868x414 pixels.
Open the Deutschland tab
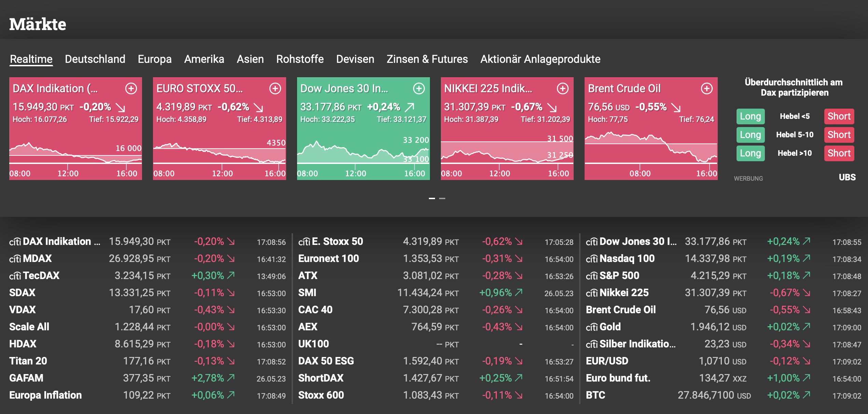pyautogui.click(x=95, y=59)
